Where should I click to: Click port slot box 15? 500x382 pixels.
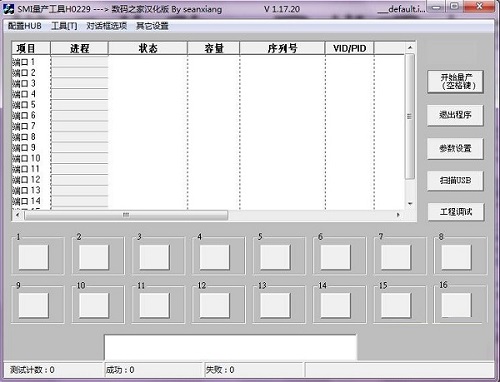coord(396,305)
